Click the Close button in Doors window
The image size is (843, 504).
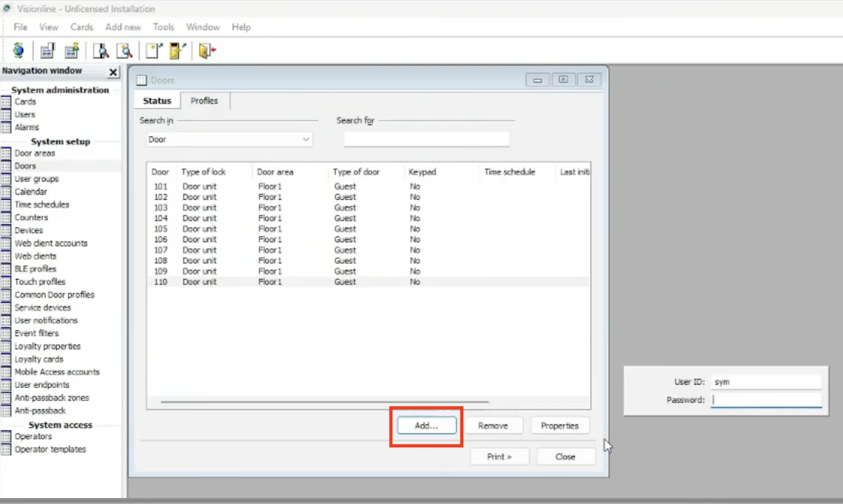(565, 457)
